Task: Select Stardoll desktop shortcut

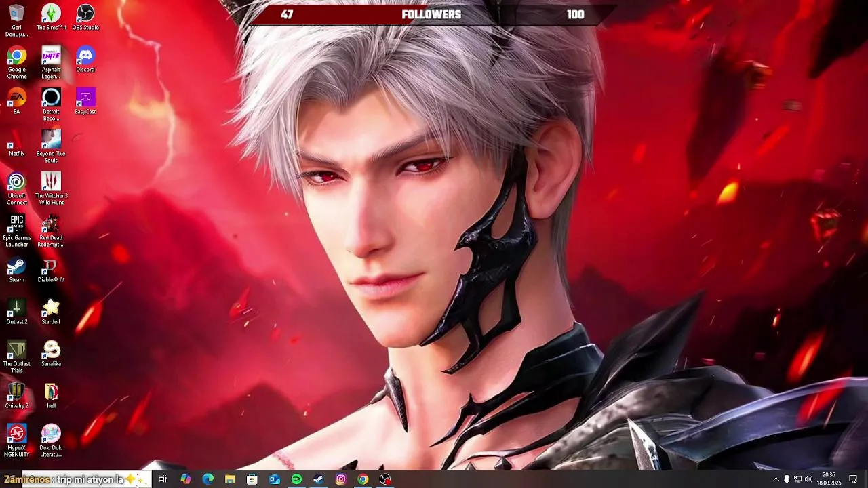Action: click(51, 312)
